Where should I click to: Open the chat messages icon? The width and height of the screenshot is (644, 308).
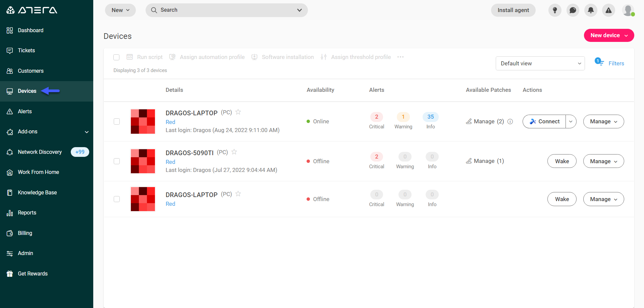pyautogui.click(x=573, y=10)
